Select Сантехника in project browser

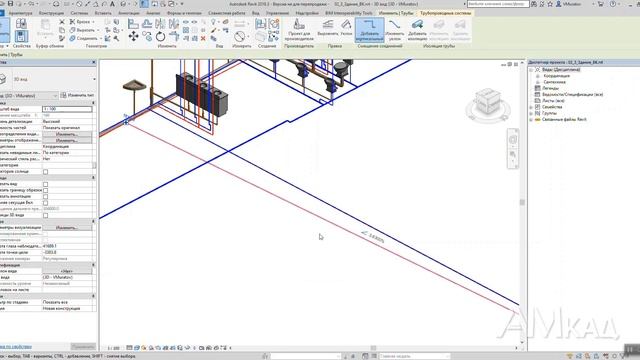click(x=554, y=82)
